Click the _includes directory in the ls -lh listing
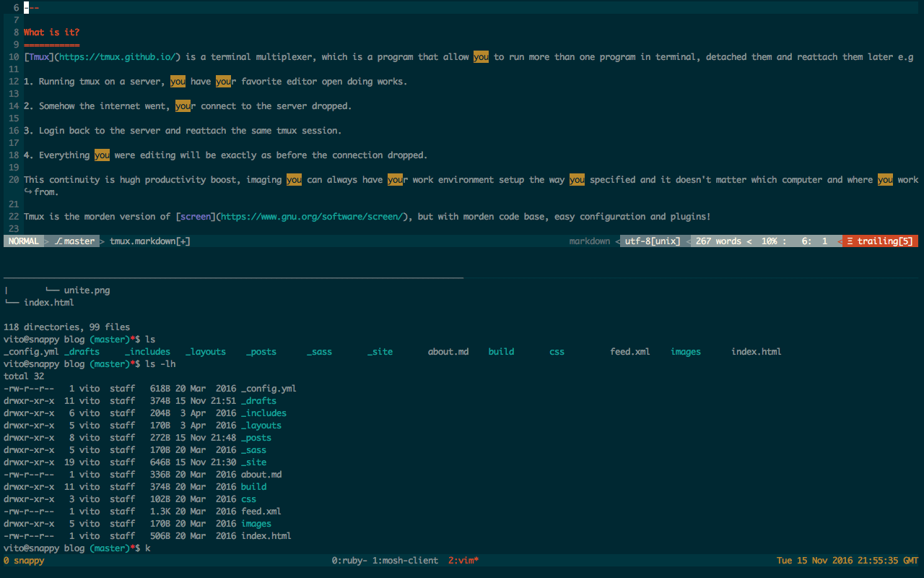Viewport: 924px width, 578px height. [263, 413]
